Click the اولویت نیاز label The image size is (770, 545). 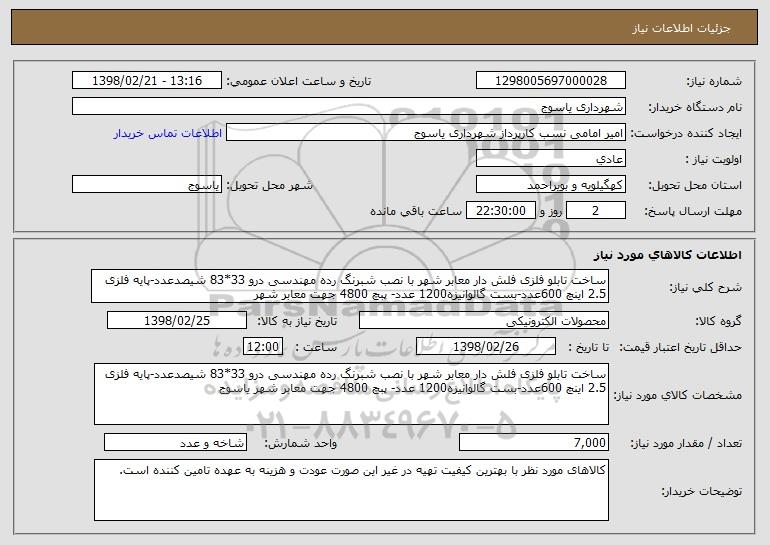pos(714,159)
